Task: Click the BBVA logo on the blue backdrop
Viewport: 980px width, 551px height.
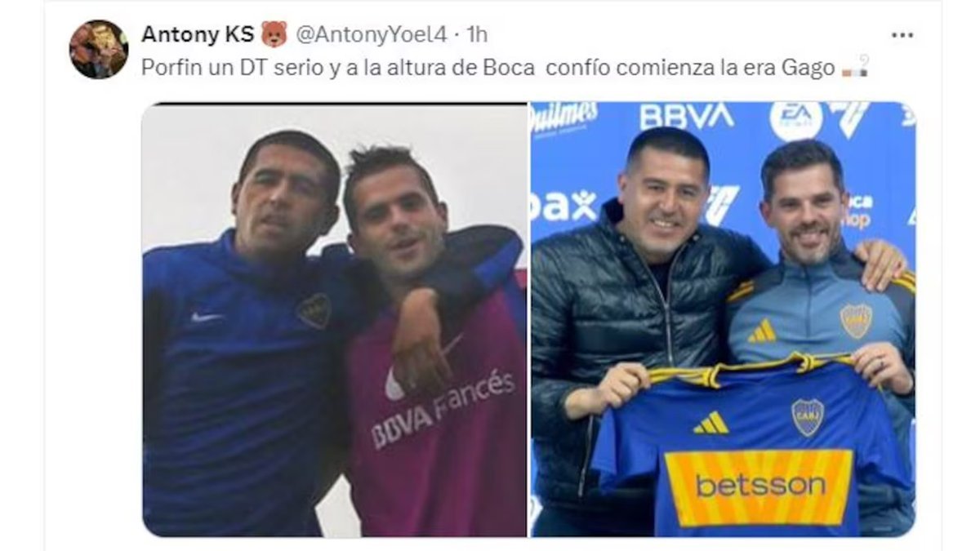Action: (x=686, y=115)
